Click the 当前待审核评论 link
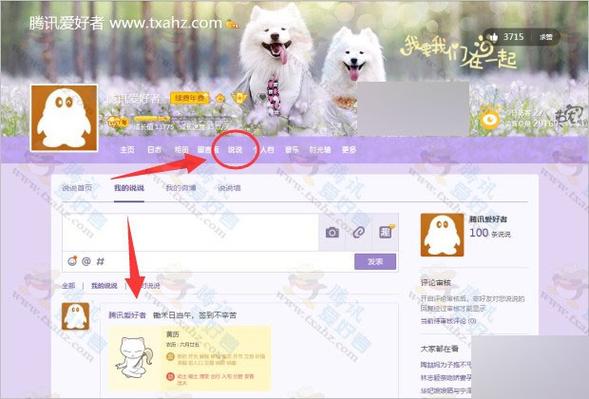Viewport: 589px width, 399px height. click(449, 321)
